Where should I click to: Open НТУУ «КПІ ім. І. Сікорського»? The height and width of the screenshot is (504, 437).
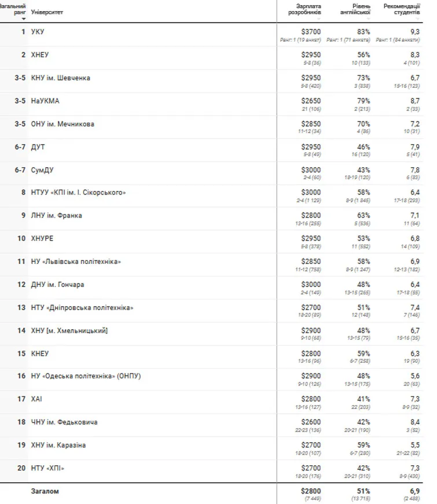[79, 193]
